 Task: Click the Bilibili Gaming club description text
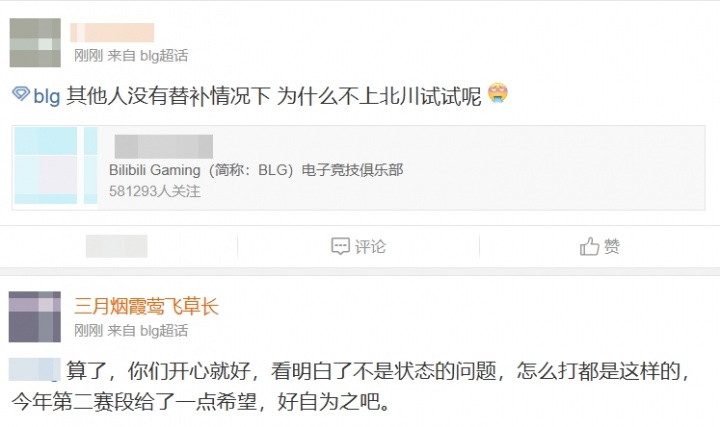(x=256, y=170)
